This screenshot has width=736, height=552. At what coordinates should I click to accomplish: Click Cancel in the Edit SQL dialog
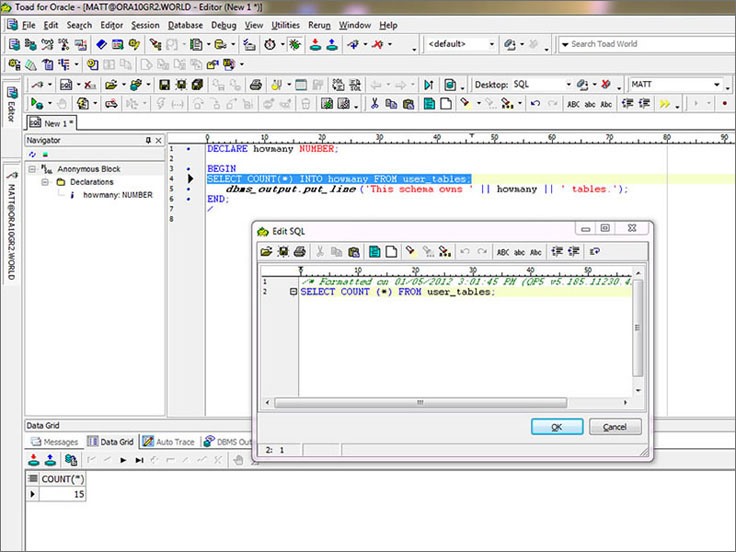pyautogui.click(x=615, y=427)
